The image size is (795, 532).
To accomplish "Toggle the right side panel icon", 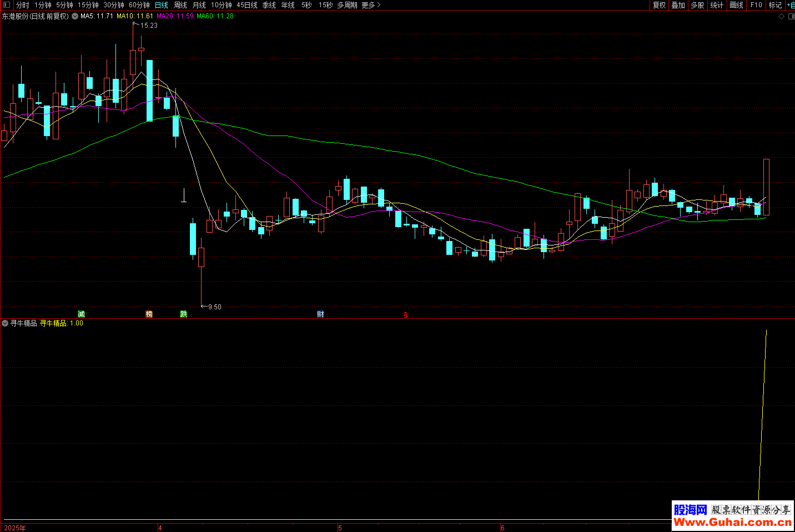I will point(791,17).
